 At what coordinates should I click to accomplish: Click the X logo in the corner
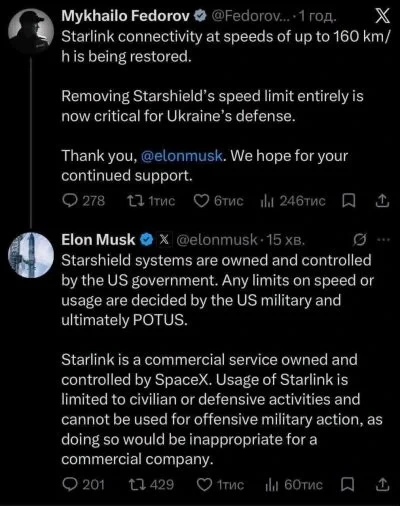[x=383, y=16]
